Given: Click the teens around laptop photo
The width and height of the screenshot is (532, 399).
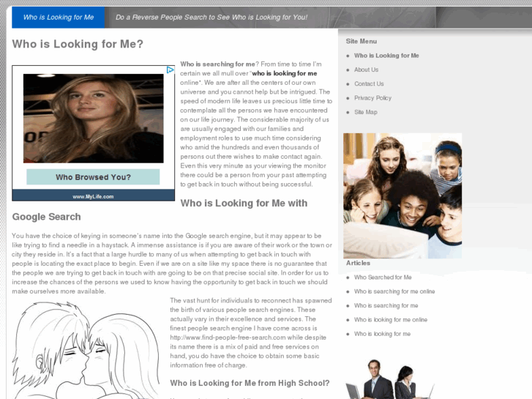Looking at the screenshot, I should tap(402, 196).
